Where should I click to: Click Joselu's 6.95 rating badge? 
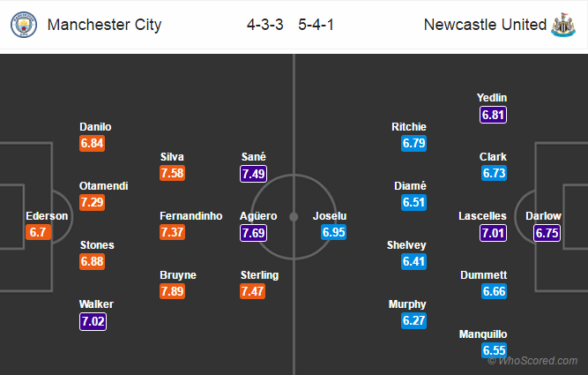click(333, 232)
